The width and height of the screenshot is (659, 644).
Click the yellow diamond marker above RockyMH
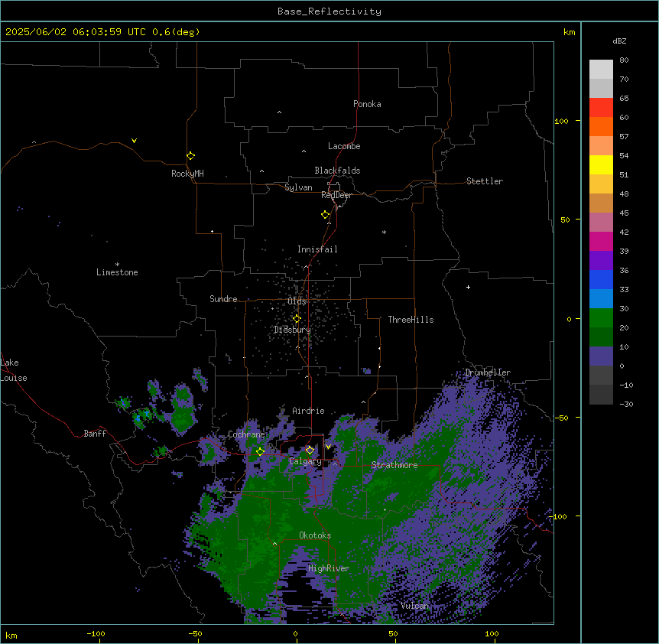pyautogui.click(x=191, y=156)
